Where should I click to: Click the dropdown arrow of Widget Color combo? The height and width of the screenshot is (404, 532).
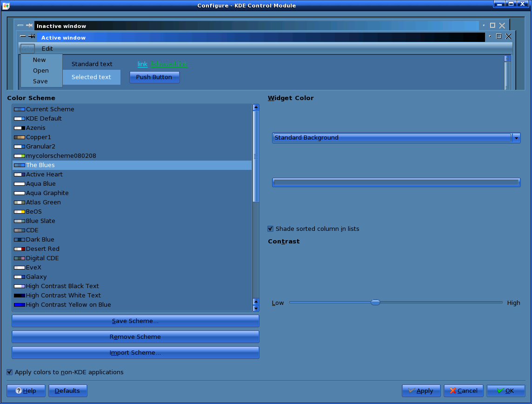click(x=516, y=138)
